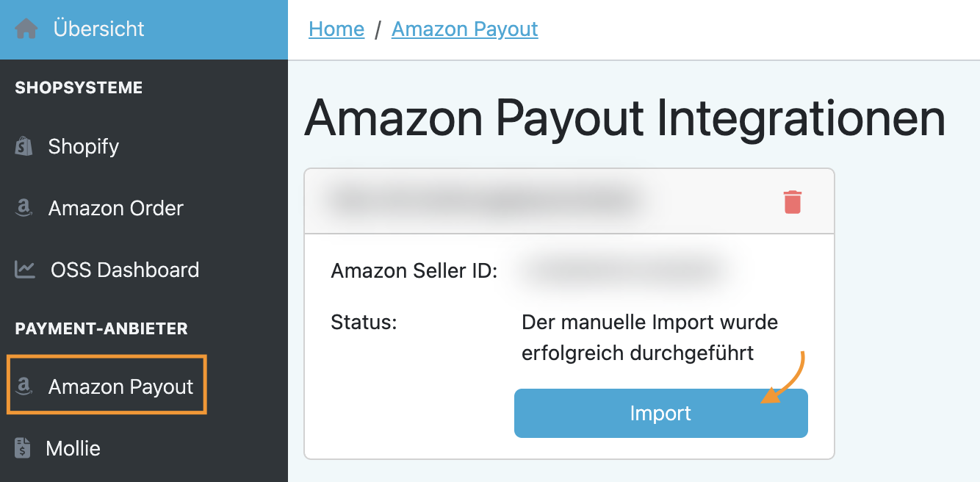Open the Übersicht sidebar entry
The width and height of the screenshot is (980, 482).
pos(144,29)
